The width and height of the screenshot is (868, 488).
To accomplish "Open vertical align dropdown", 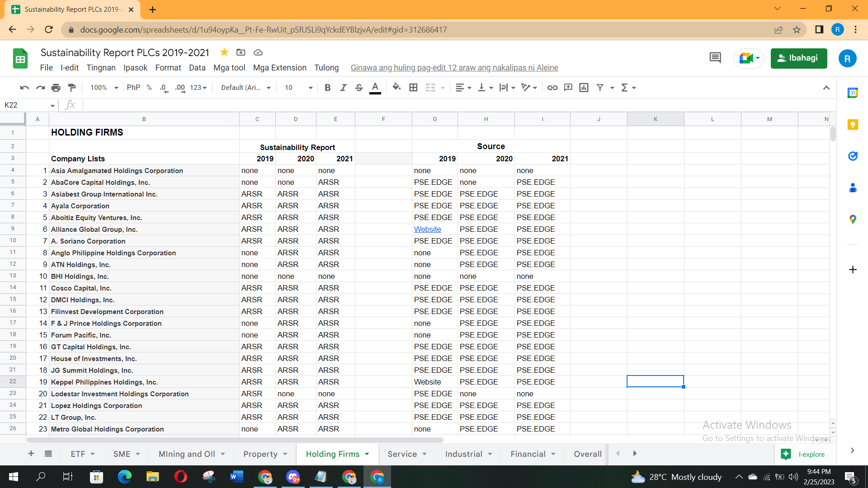I will click(486, 88).
